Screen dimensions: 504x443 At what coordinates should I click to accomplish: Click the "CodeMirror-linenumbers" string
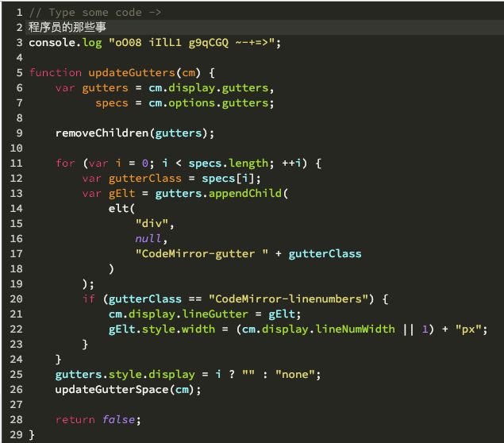tap(288, 299)
